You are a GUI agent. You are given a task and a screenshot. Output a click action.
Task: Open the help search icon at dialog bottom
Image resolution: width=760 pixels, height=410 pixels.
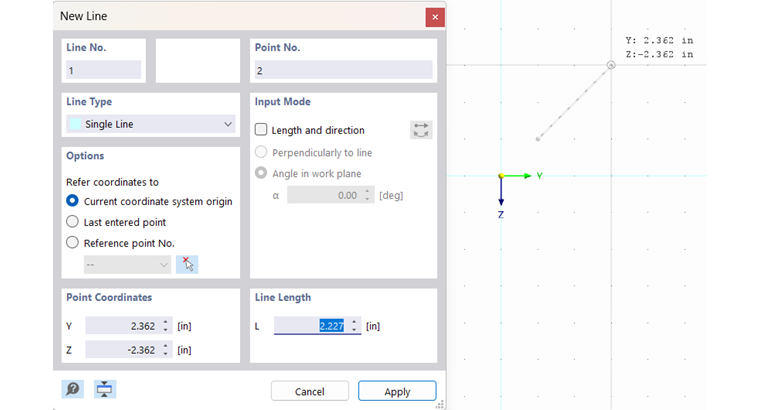click(73, 389)
